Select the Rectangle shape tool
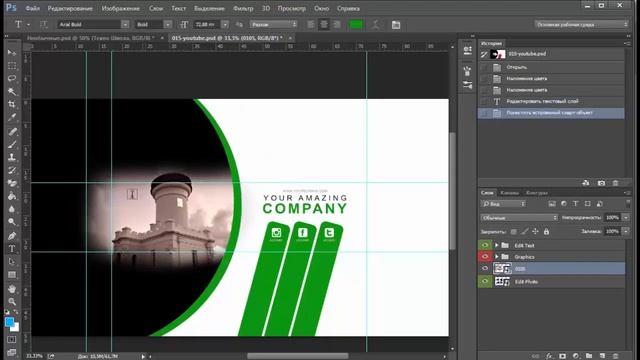The width and height of the screenshot is (640, 360). click(12, 275)
